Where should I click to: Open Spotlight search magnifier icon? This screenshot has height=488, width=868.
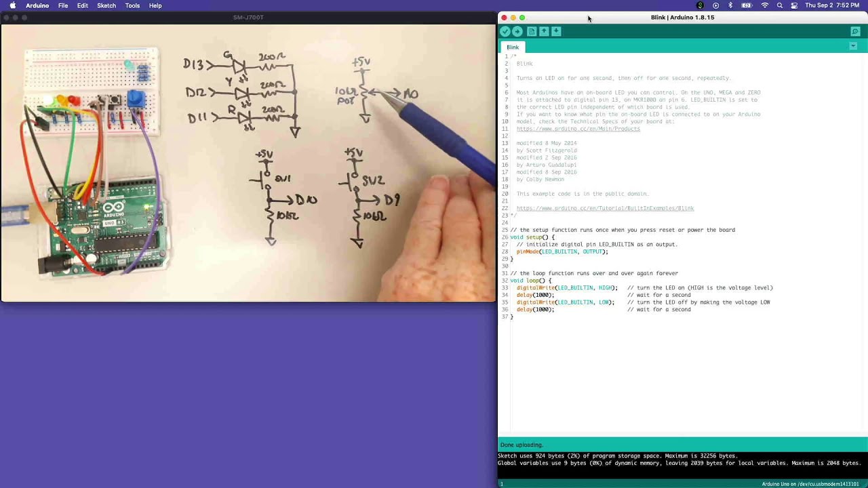(x=780, y=5)
